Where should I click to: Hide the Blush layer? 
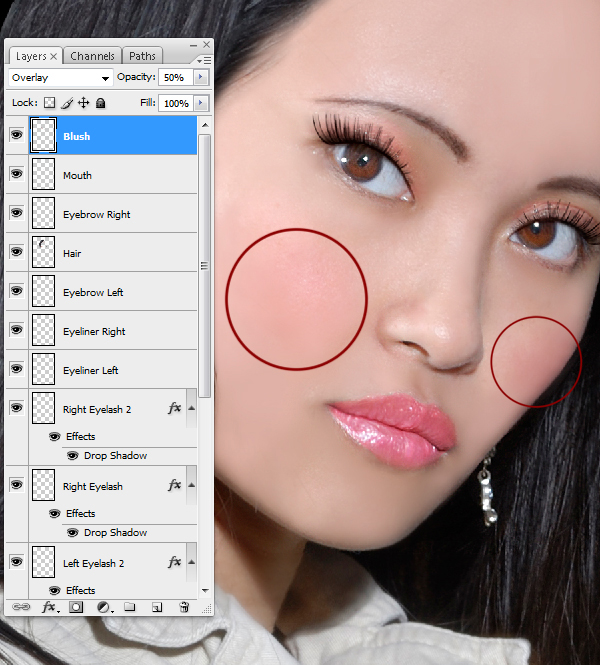(x=17, y=135)
